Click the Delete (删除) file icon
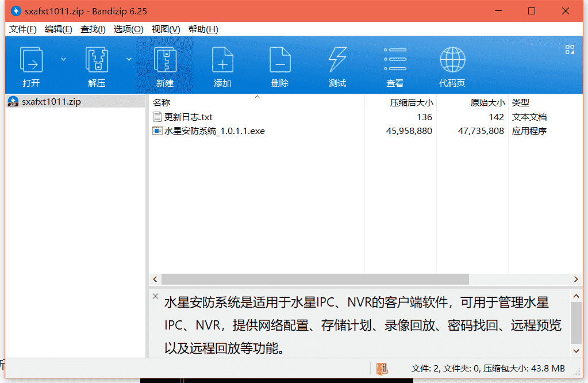 280,60
